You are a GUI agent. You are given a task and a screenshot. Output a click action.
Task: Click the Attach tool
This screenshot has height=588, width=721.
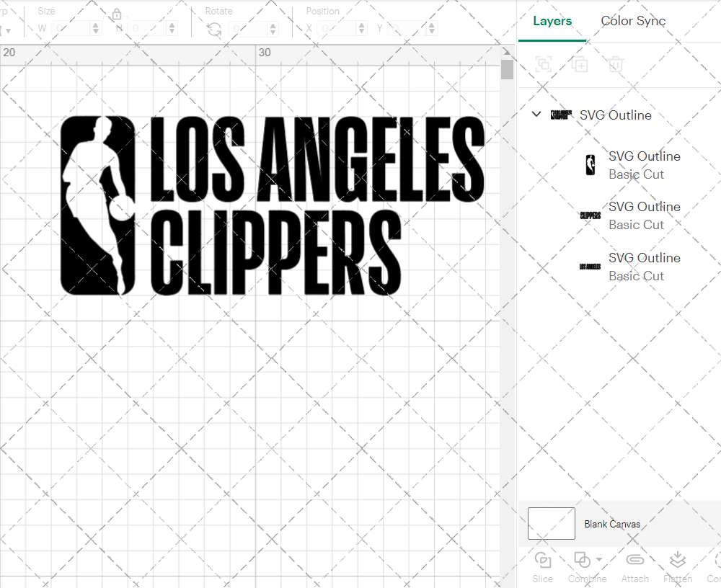click(635, 568)
